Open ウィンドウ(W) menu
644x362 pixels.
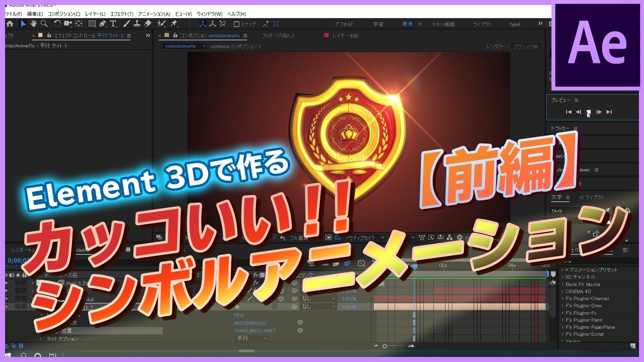tap(209, 14)
